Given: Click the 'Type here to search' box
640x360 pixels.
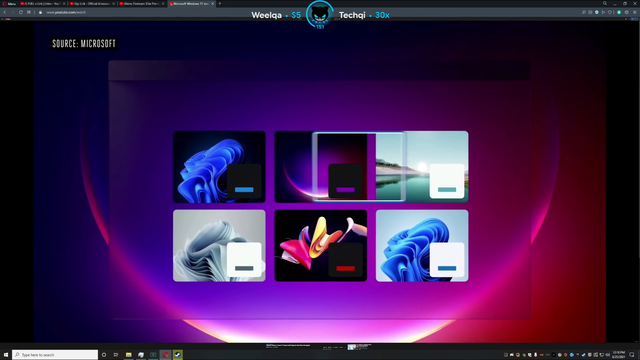Looking at the screenshot, I should click(55, 355).
